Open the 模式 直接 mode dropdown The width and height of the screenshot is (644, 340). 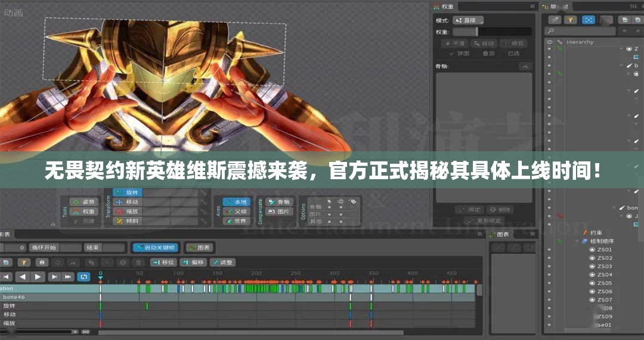(x=468, y=20)
